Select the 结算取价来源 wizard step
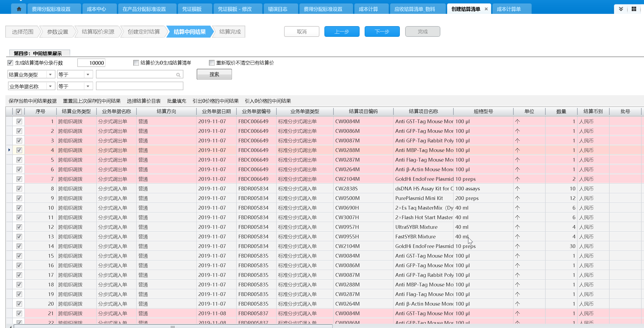 (x=98, y=31)
